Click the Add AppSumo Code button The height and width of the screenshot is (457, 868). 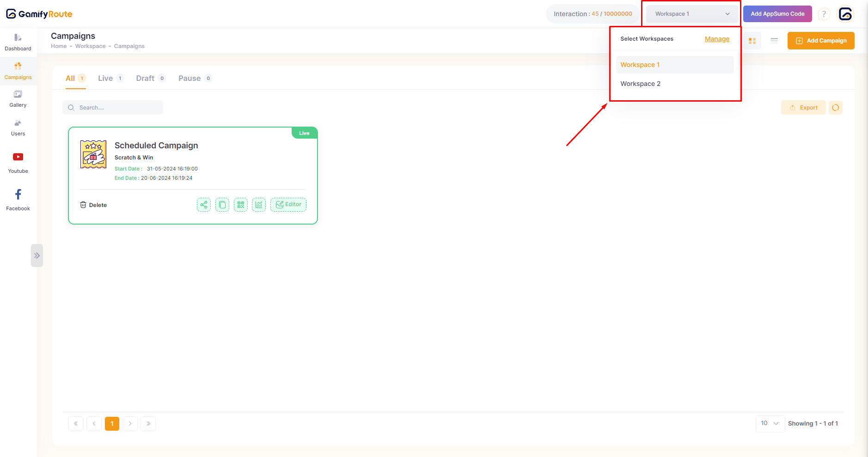pyautogui.click(x=777, y=14)
